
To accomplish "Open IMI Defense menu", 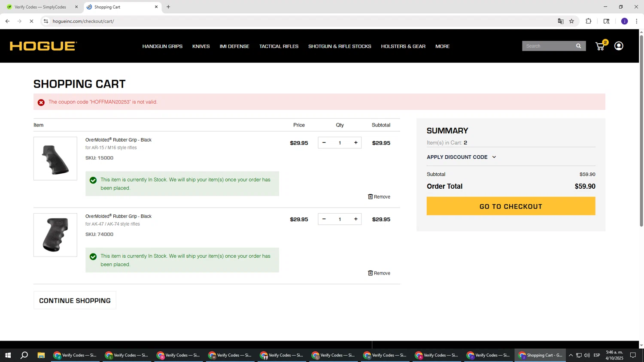I will pyautogui.click(x=234, y=46).
